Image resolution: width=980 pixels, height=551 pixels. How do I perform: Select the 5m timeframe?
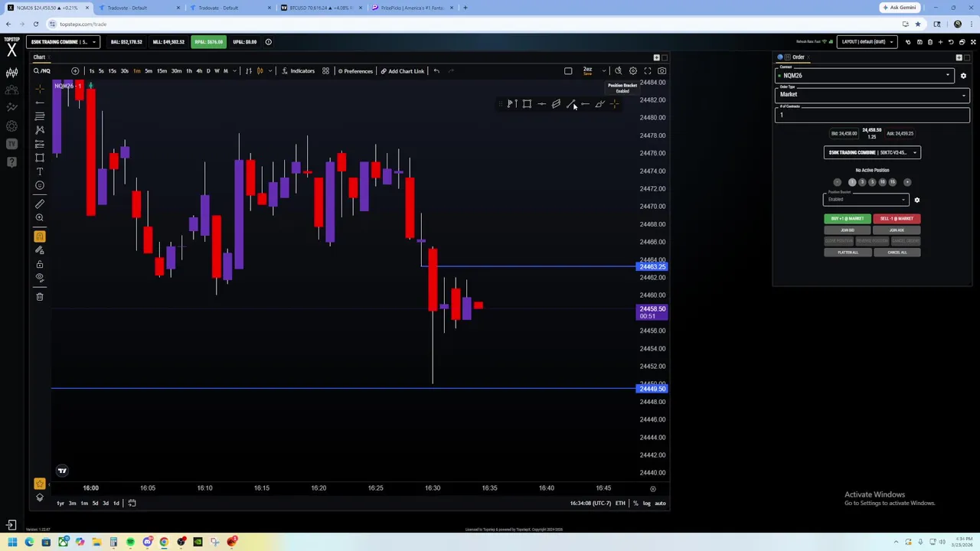(149, 71)
